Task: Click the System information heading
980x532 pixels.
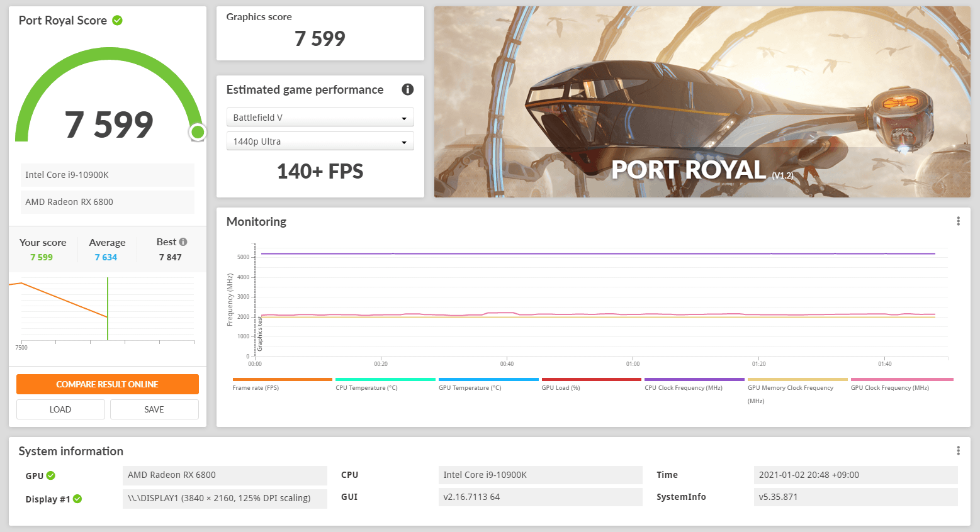Action: [x=71, y=451]
